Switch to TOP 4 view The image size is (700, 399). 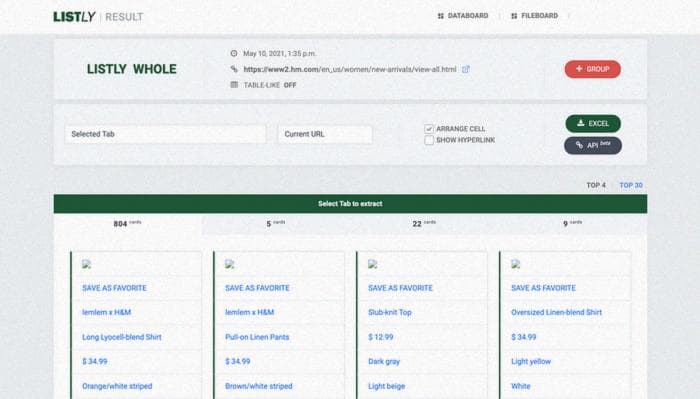(x=596, y=185)
